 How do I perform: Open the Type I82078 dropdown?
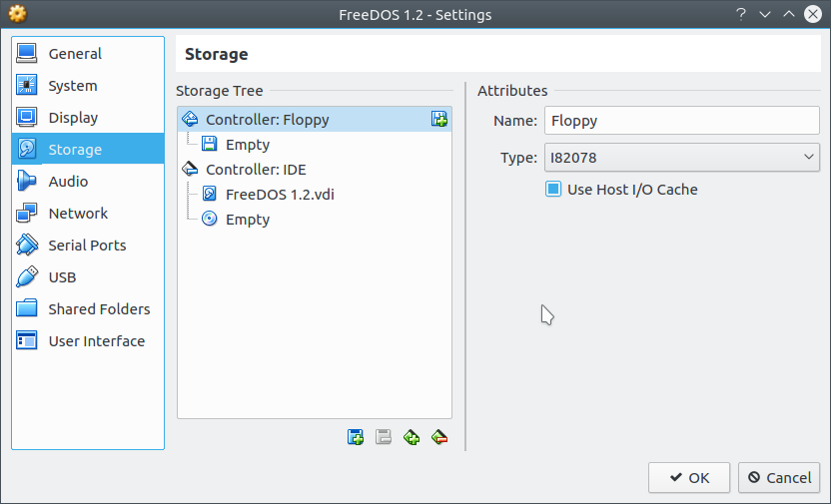point(681,158)
